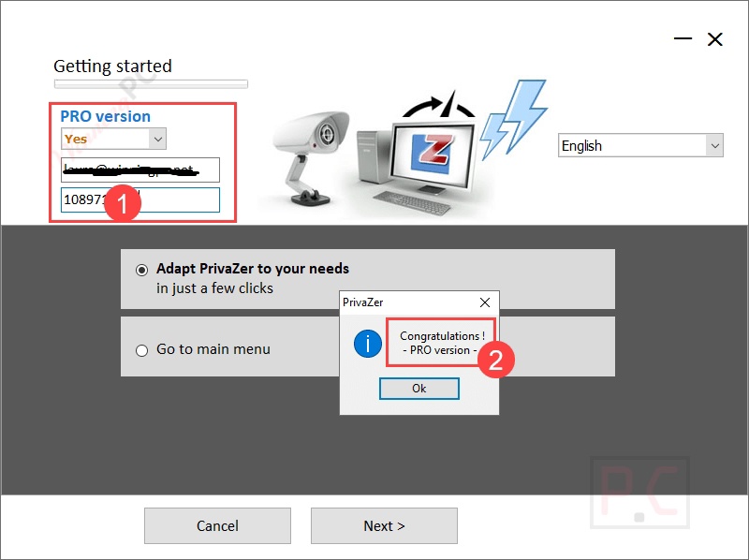Viewport: 749px width, 560px height.
Task: Click the Getting started progress bar
Action: tap(151, 84)
